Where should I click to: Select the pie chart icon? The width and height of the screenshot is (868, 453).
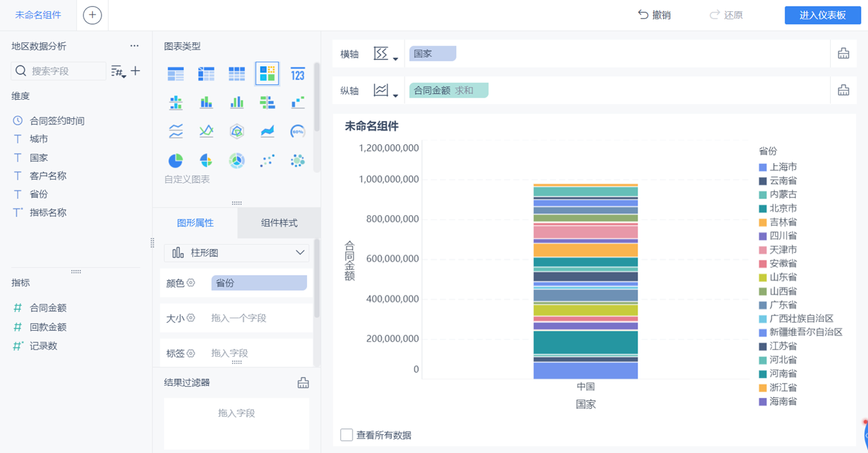coord(176,160)
